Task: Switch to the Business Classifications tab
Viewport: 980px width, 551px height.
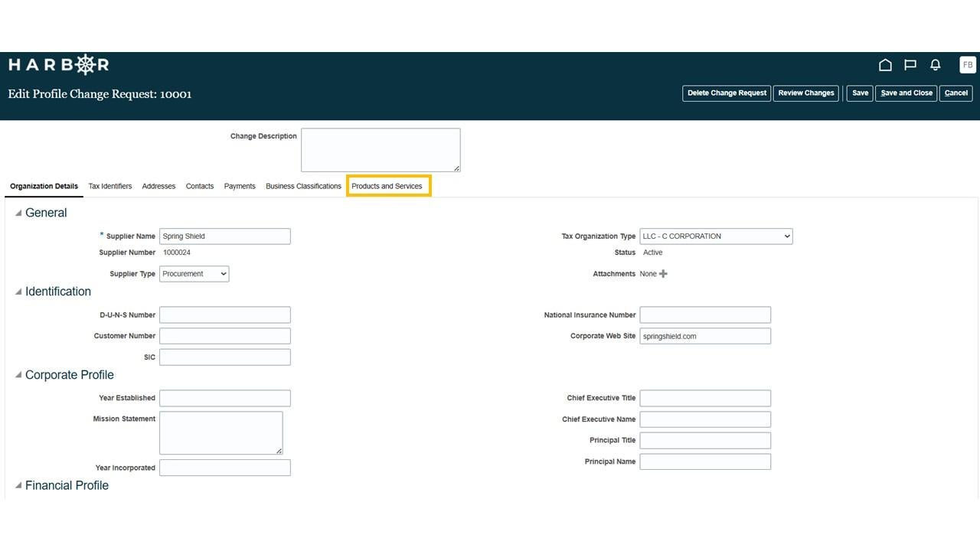Action: [x=303, y=186]
